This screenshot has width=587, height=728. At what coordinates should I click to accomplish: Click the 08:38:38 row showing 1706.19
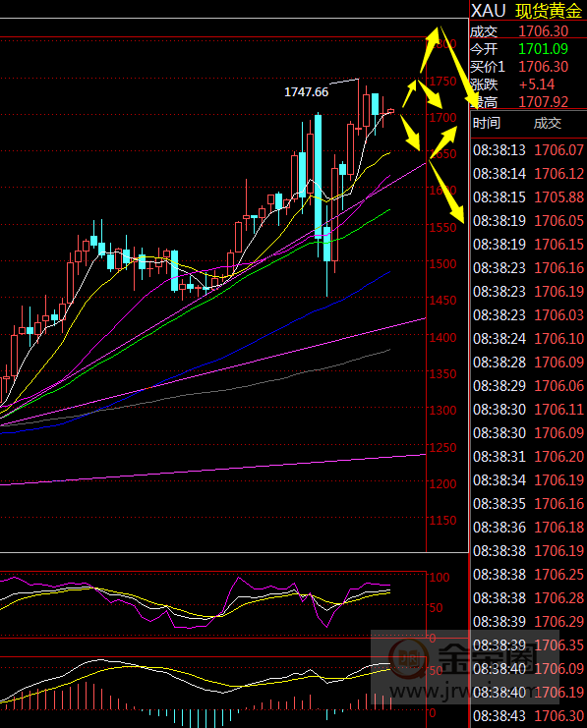click(x=528, y=550)
